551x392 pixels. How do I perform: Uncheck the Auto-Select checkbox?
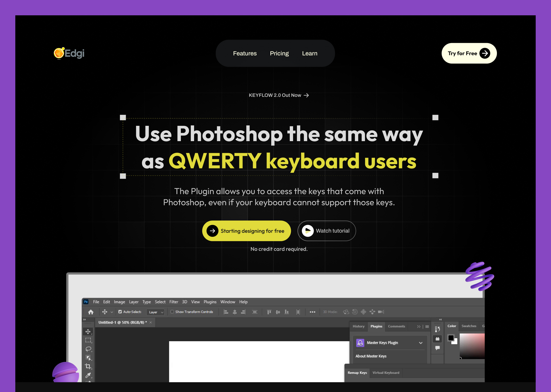click(120, 312)
